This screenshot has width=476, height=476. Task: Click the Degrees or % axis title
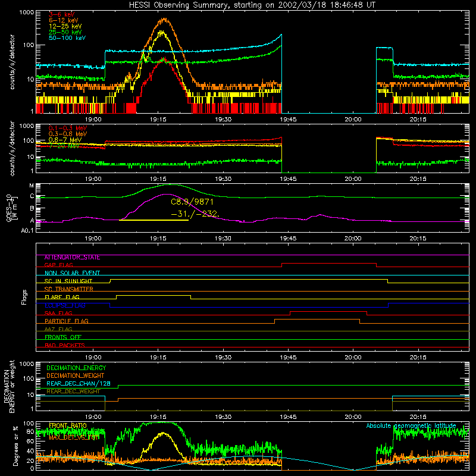[x=15, y=446]
